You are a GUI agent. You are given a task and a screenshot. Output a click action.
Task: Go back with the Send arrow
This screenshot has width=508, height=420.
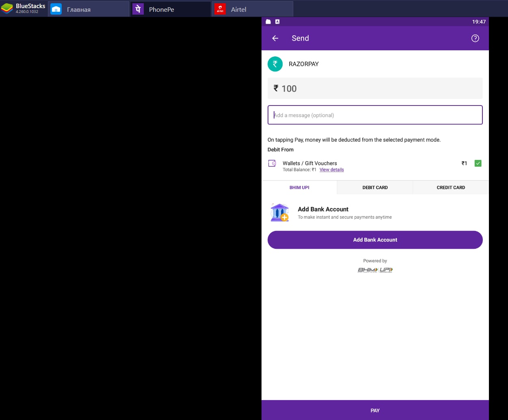(275, 38)
